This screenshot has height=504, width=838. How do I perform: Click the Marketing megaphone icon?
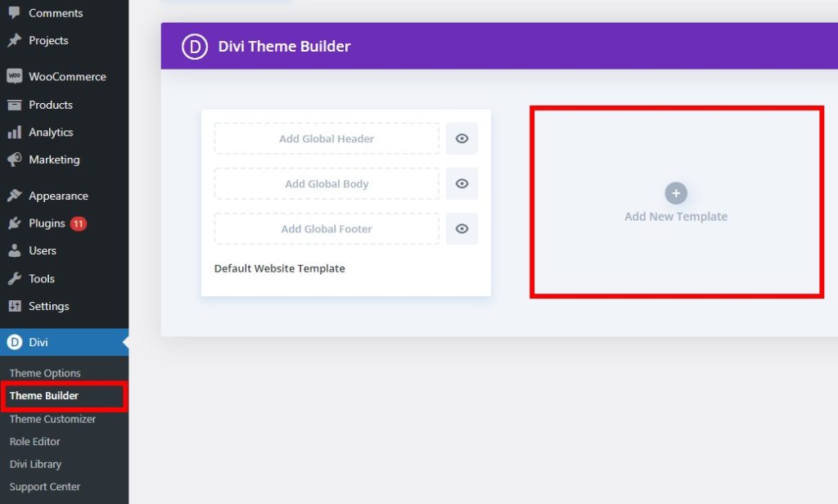point(15,160)
